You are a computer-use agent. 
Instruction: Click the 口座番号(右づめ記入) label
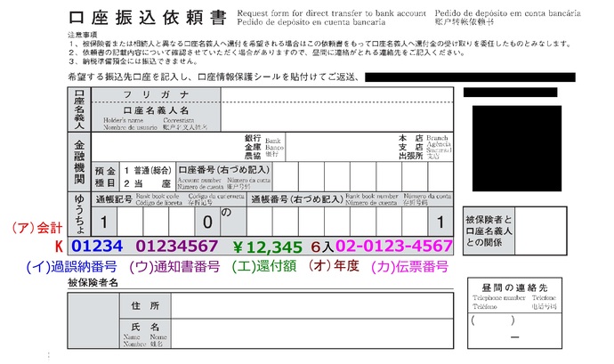pos(224,170)
